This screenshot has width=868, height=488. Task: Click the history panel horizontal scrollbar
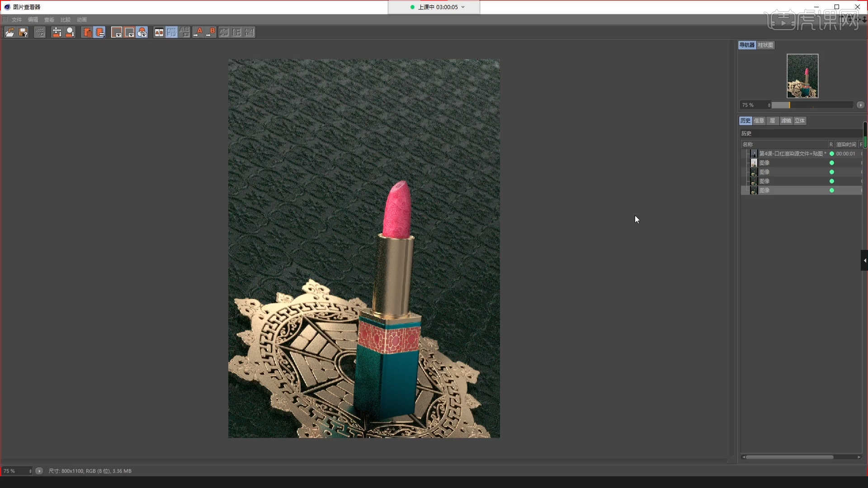[x=789, y=457]
